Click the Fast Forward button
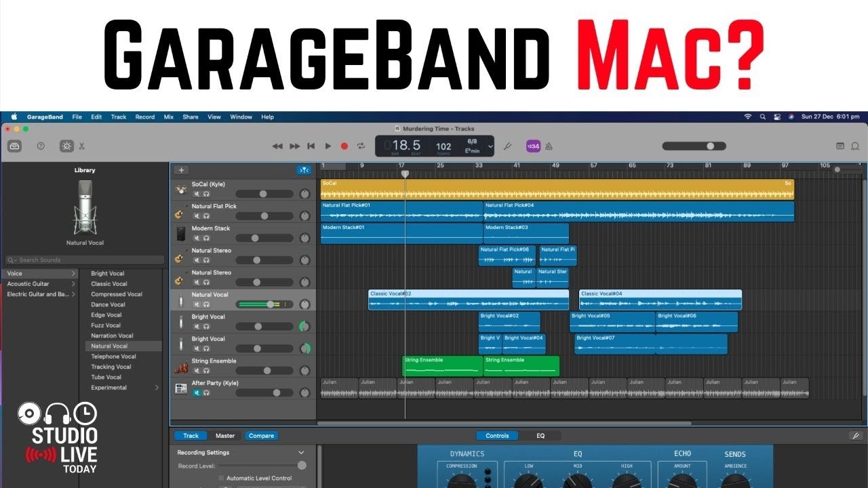 tap(294, 146)
